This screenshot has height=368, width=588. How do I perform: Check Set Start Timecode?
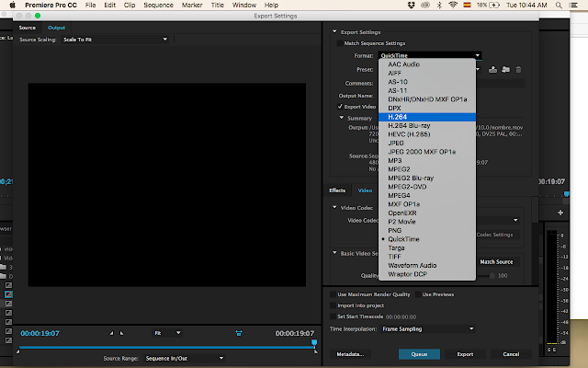tap(333, 316)
